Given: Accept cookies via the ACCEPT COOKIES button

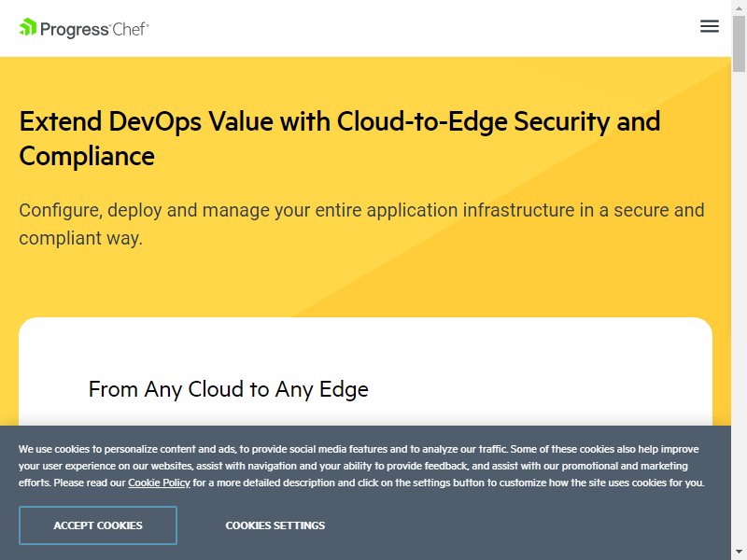Looking at the screenshot, I should click(98, 525).
